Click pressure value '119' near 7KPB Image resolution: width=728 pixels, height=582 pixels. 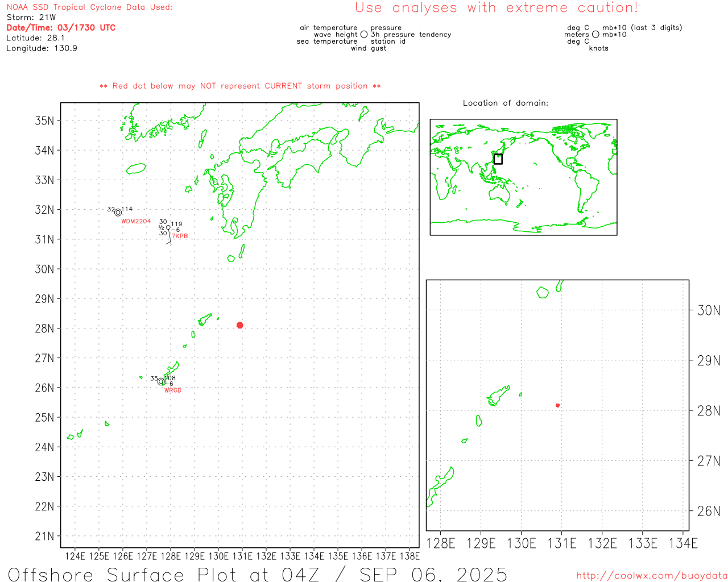(x=176, y=224)
